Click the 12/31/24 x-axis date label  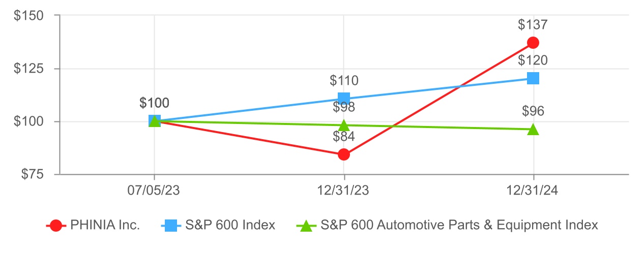[x=533, y=191]
